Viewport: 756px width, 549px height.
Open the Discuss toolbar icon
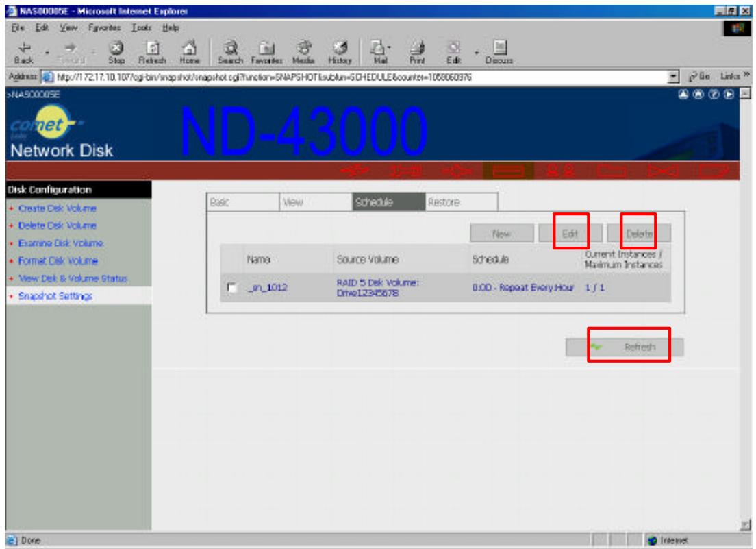coord(499,53)
